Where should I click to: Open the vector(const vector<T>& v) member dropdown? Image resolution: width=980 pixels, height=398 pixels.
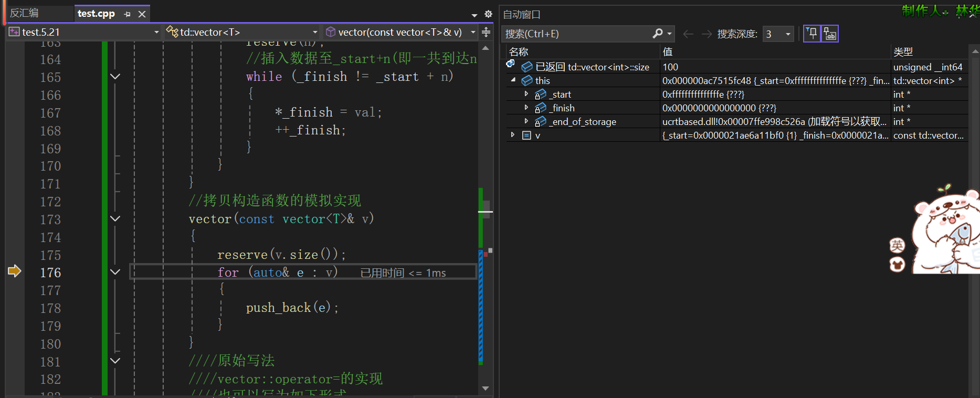(x=473, y=33)
